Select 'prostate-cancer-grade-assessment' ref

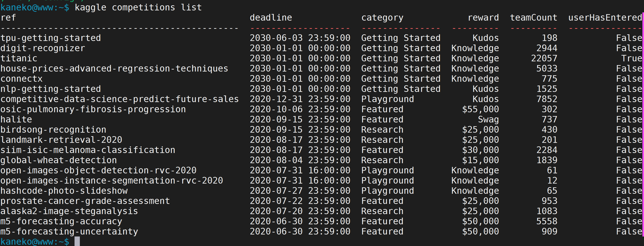85,201
